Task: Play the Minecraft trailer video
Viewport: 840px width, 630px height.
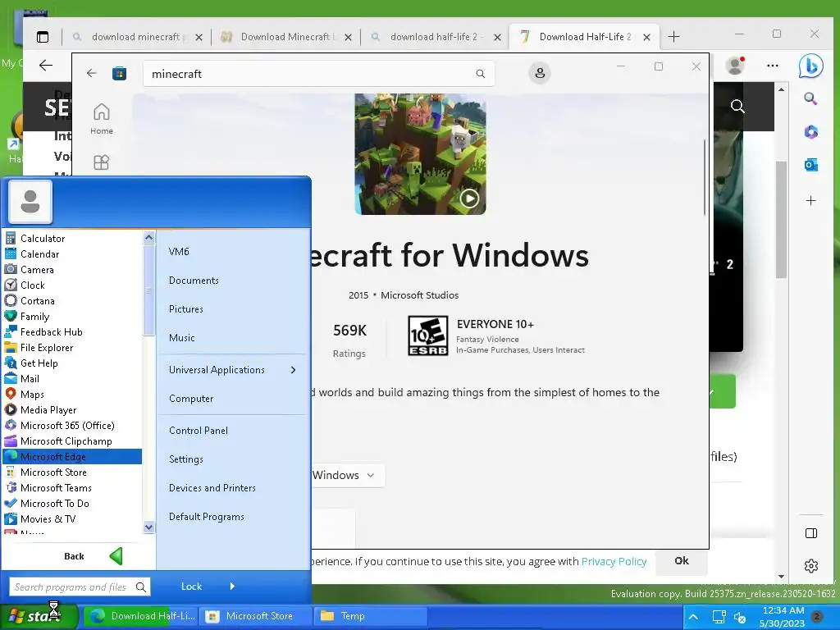Action: [469, 199]
